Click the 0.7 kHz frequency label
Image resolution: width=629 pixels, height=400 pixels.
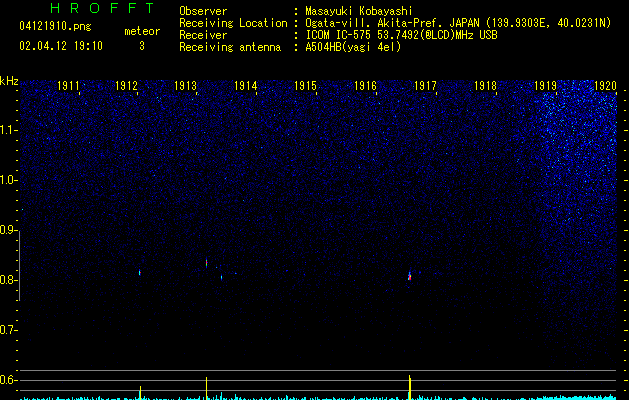click(8, 330)
